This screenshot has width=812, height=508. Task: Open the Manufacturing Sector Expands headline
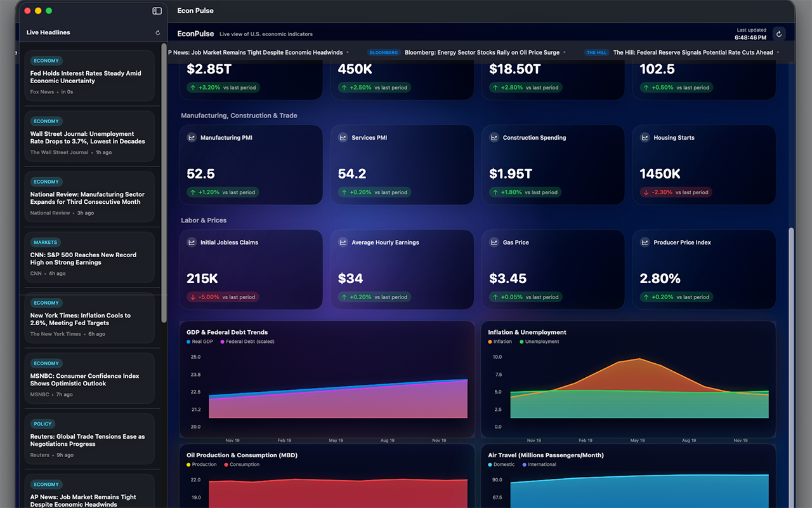pos(89,197)
